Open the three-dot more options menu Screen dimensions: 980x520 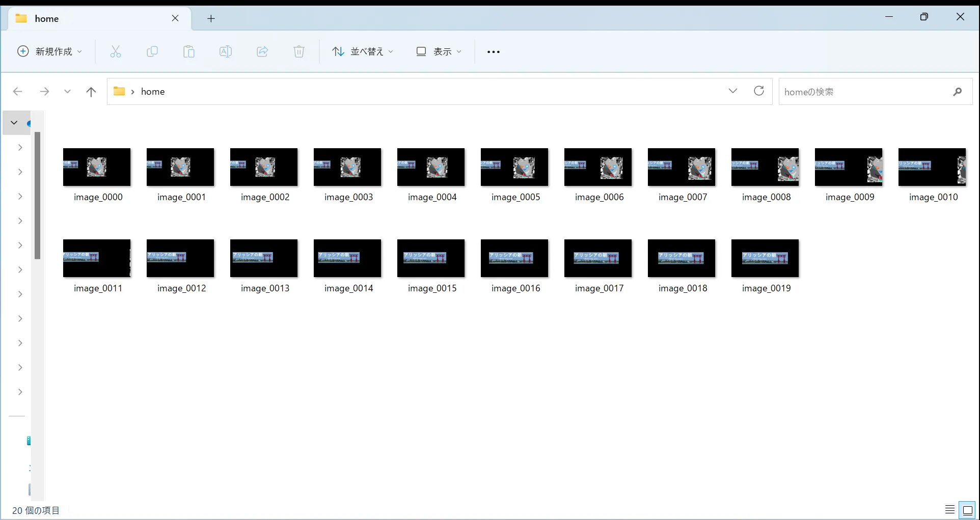(494, 51)
